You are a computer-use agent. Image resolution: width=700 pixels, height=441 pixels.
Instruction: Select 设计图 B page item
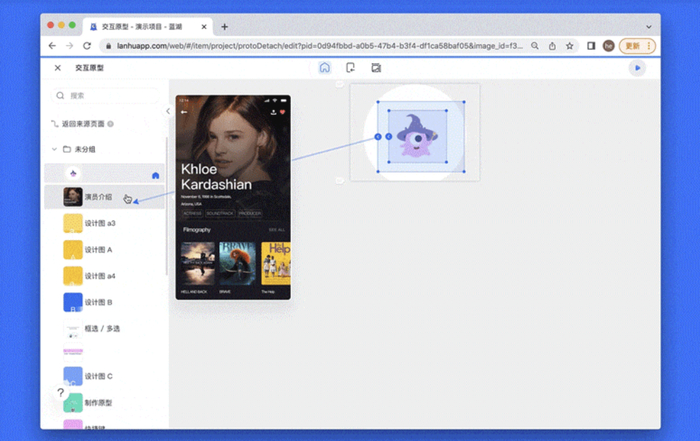[x=100, y=302]
